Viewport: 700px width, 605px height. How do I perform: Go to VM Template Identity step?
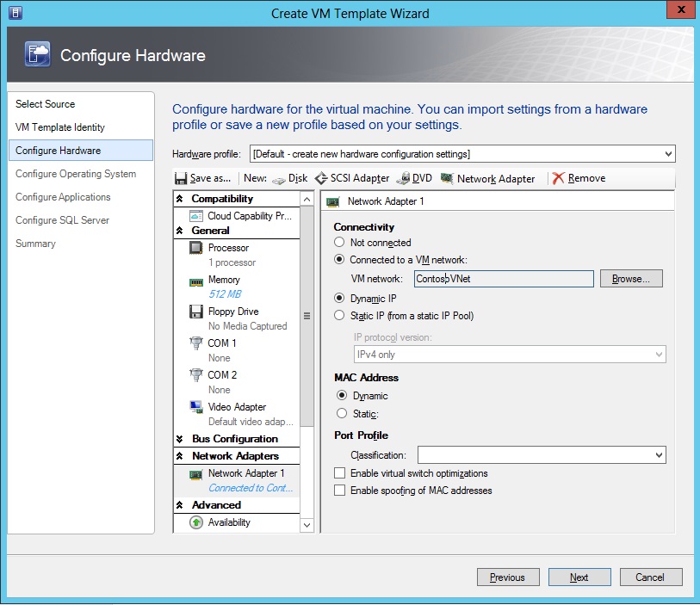pos(60,127)
